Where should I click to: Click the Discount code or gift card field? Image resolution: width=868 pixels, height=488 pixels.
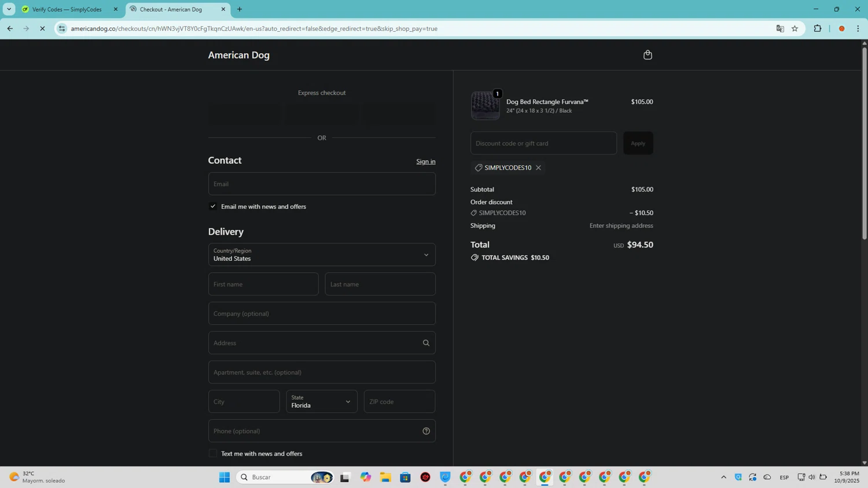point(543,143)
